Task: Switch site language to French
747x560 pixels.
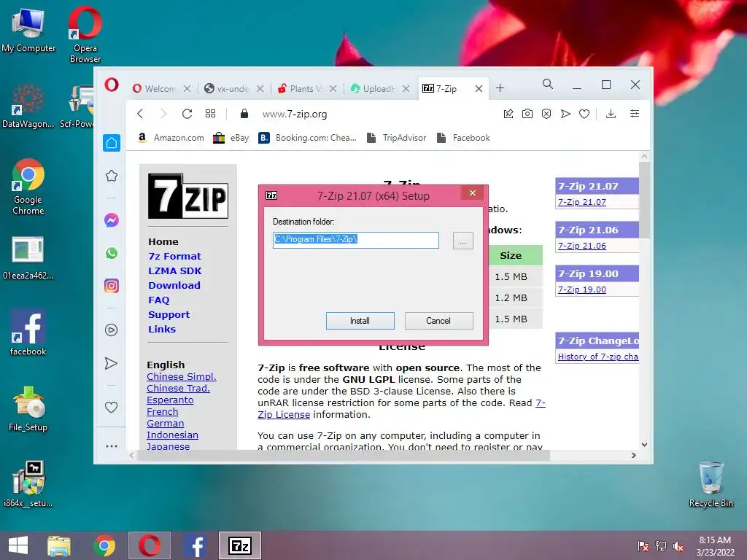Action: coord(163,412)
